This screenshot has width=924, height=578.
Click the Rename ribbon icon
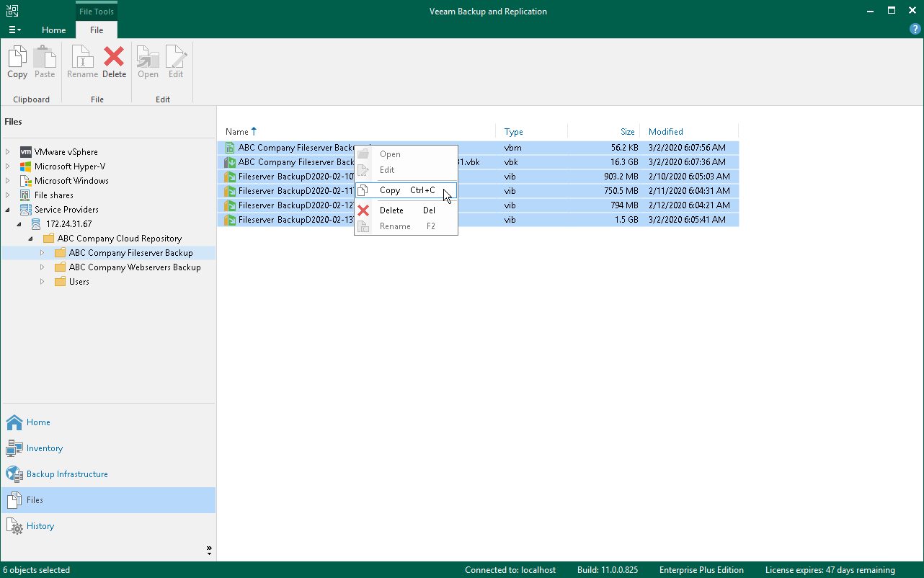pos(82,62)
